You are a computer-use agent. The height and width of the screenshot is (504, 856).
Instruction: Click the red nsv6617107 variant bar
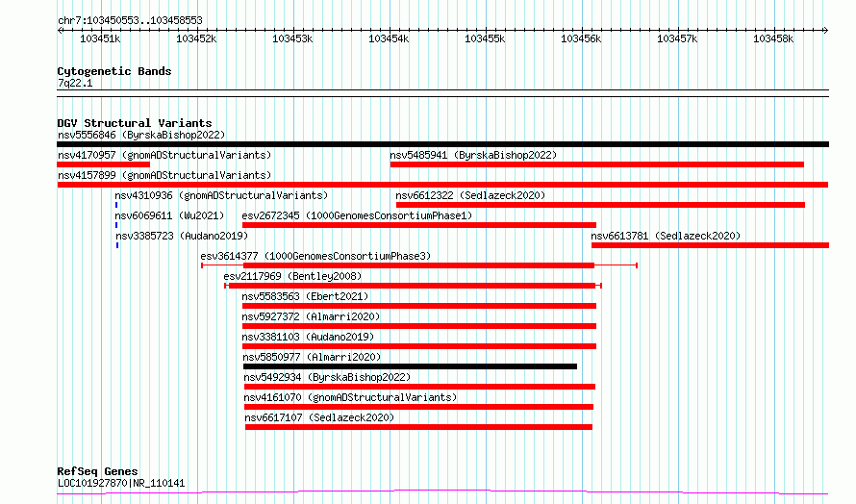coord(418,427)
